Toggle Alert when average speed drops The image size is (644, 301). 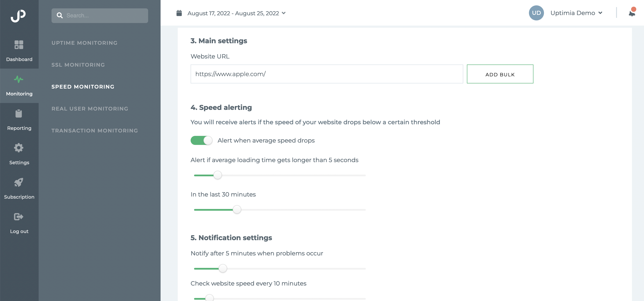202,140
